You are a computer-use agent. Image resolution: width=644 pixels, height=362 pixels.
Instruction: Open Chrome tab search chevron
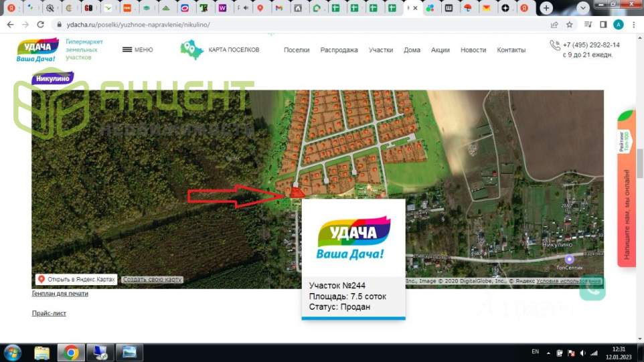pyautogui.click(x=583, y=8)
